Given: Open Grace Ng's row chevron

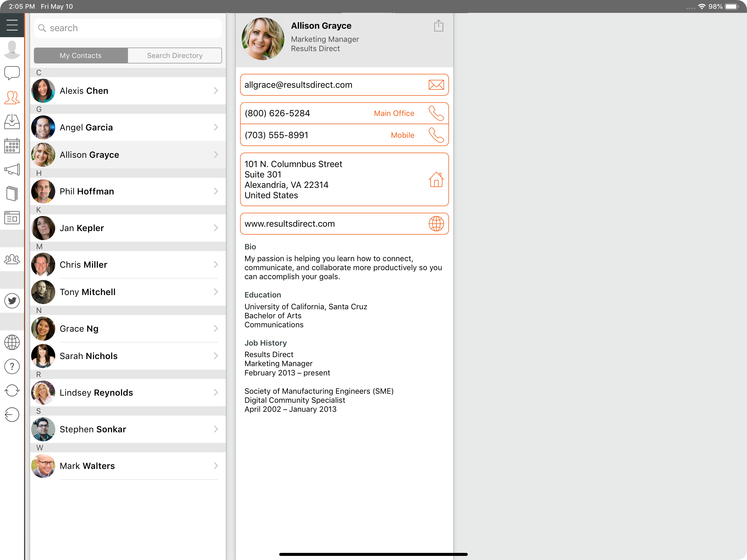Looking at the screenshot, I should (x=216, y=328).
